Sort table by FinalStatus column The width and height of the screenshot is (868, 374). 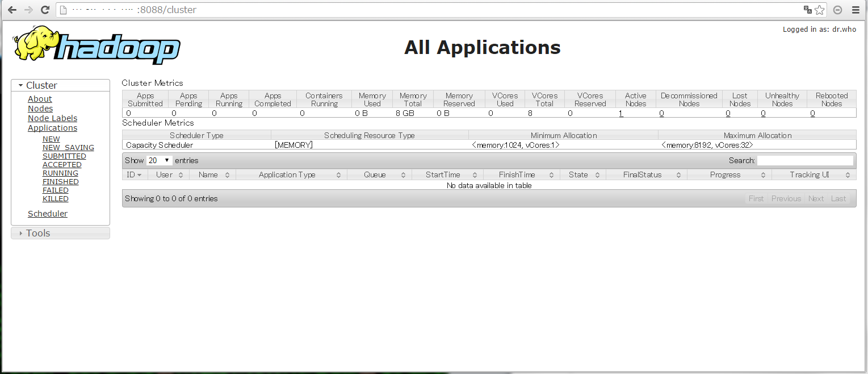[647, 174]
